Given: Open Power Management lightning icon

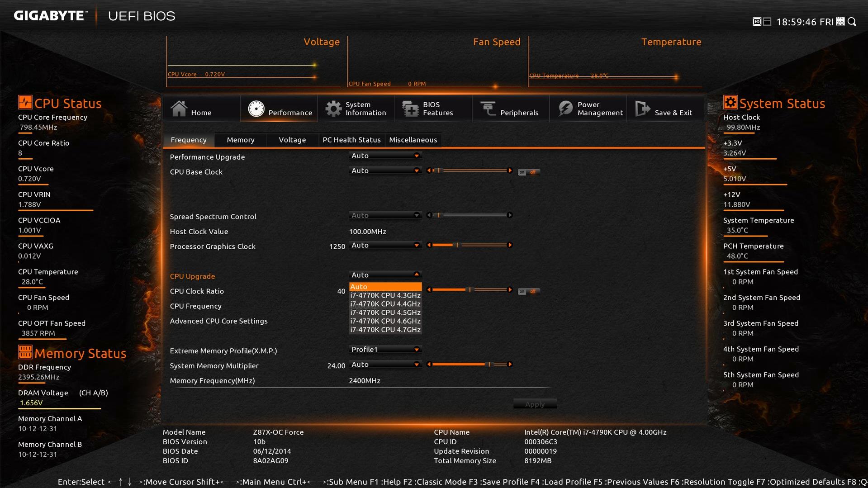Looking at the screenshot, I should tap(565, 109).
